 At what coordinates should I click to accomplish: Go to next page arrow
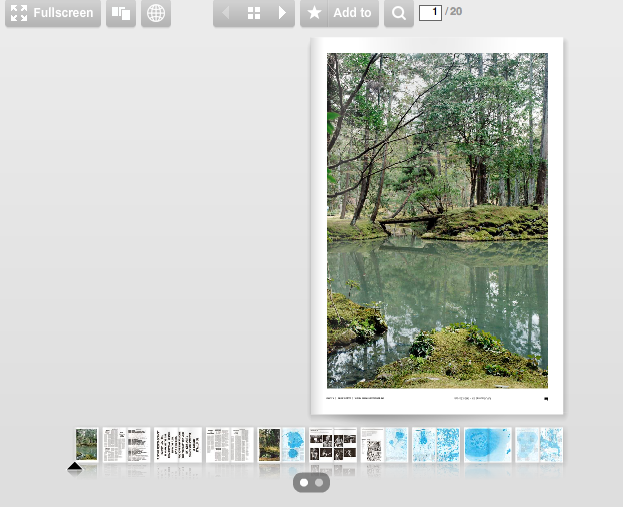pyautogui.click(x=282, y=13)
